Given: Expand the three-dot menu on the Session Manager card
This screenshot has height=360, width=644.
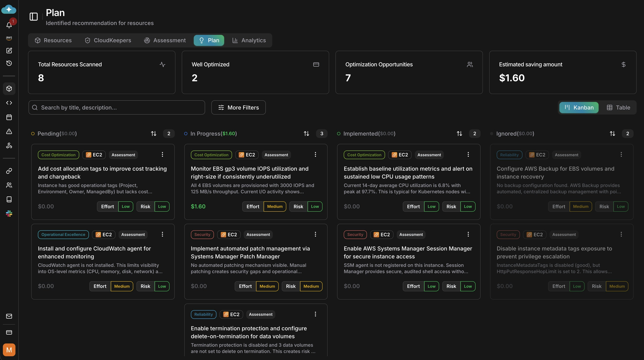Looking at the screenshot, I should coord(468,234).
